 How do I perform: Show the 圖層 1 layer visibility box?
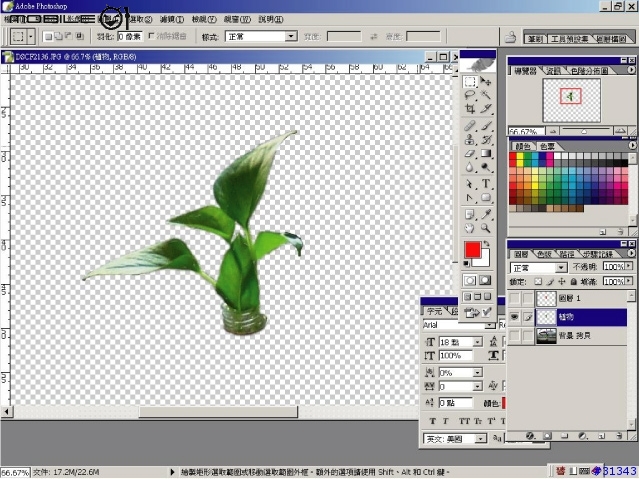click(x=515, y=298)
